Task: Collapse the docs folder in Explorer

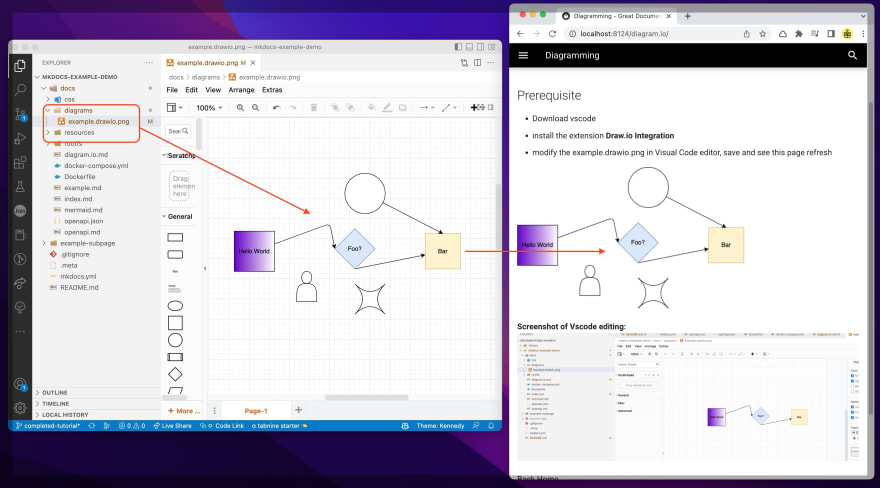Action: click(x=43, y=88)
